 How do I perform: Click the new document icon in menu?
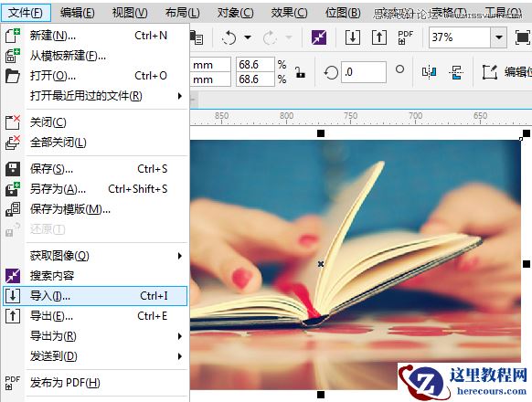tap(13, 36)
